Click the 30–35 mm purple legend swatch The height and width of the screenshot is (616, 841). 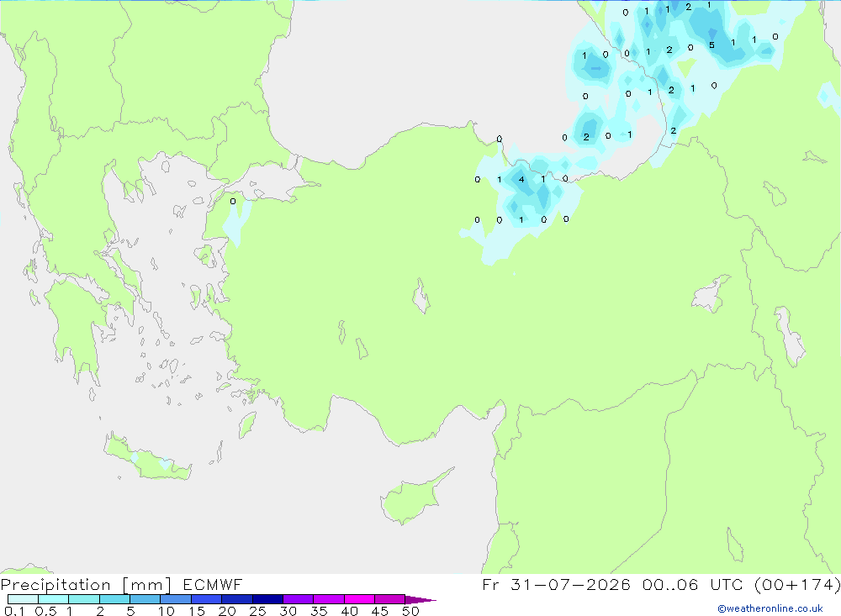click(299, 599)
